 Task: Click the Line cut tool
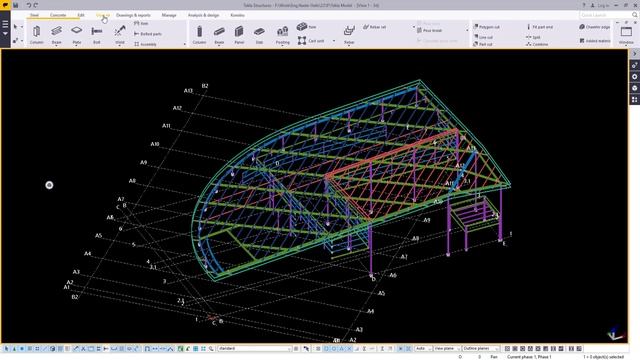[483, 37]
